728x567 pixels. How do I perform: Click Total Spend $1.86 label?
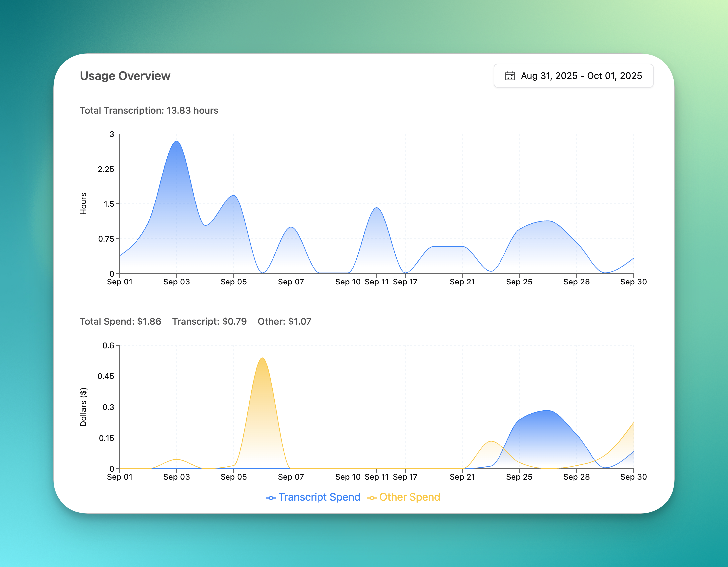[120, 321]
